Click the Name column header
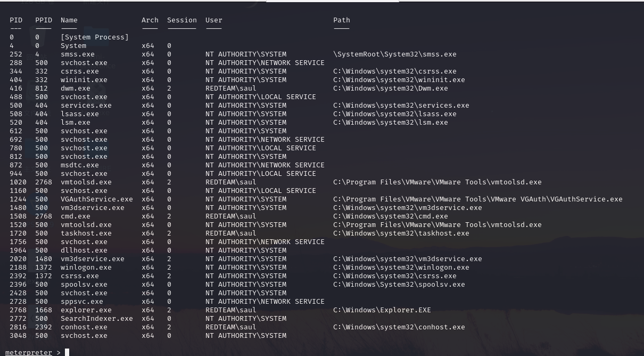644x356 pixels. pos(69,20)
